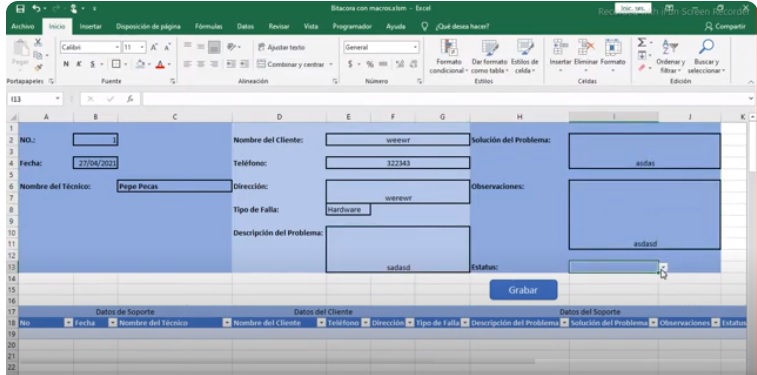Click the Grabar button
Viewport: 757px width, 375px height.
click(523, 290)
